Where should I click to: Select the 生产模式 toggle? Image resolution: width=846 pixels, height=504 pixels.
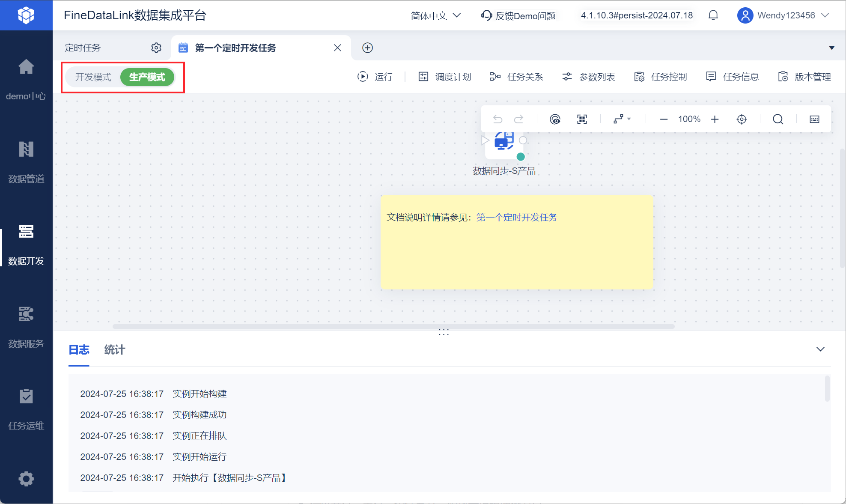pyautogui.click(x=147, y=77)
